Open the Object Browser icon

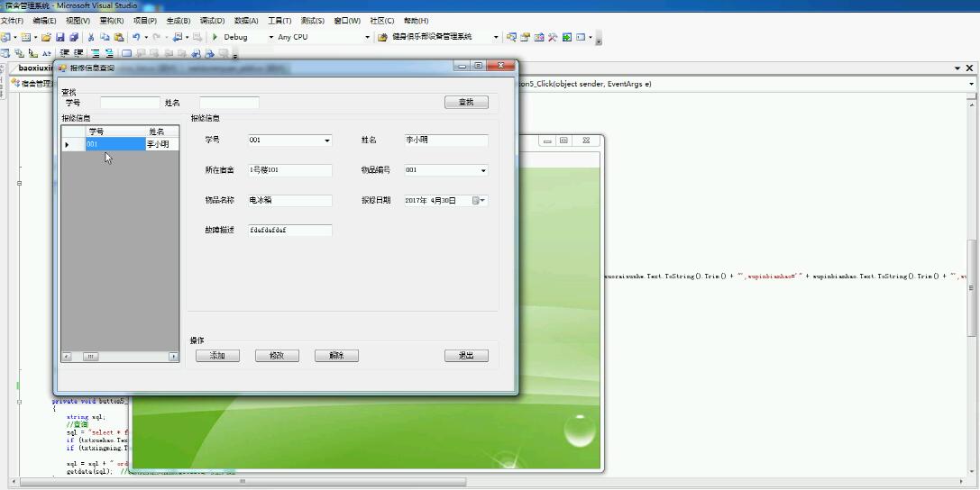[x=539, y=37]
